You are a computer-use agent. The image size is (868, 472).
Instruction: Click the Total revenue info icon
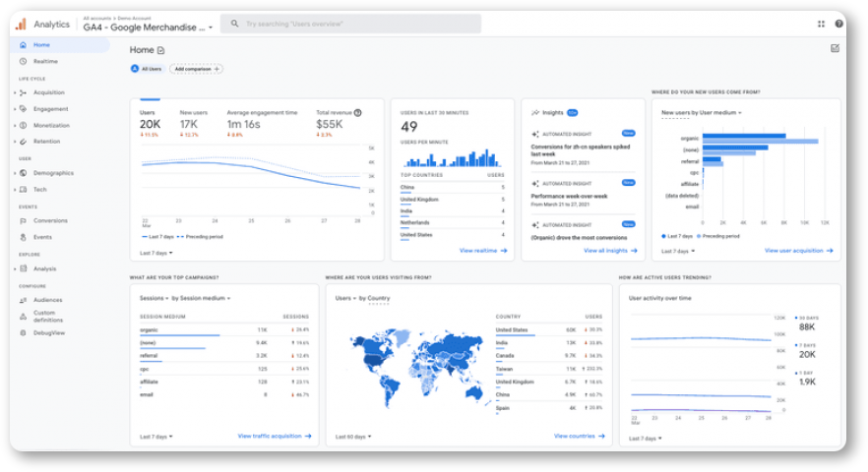[x=357, y=113]
